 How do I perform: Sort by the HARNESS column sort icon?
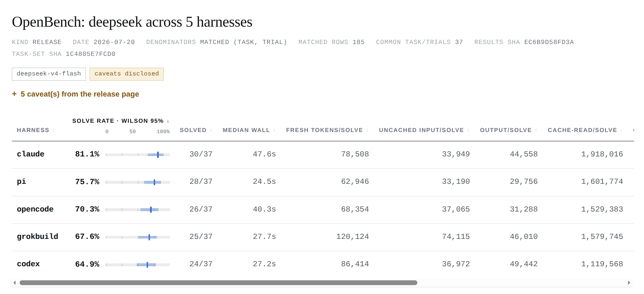54,131
